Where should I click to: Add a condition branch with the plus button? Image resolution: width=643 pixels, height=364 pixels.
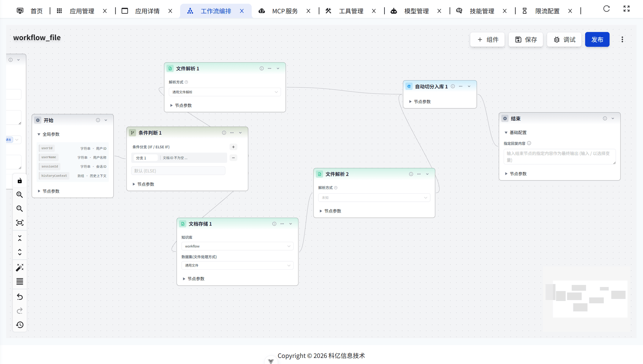click(233, 147)
